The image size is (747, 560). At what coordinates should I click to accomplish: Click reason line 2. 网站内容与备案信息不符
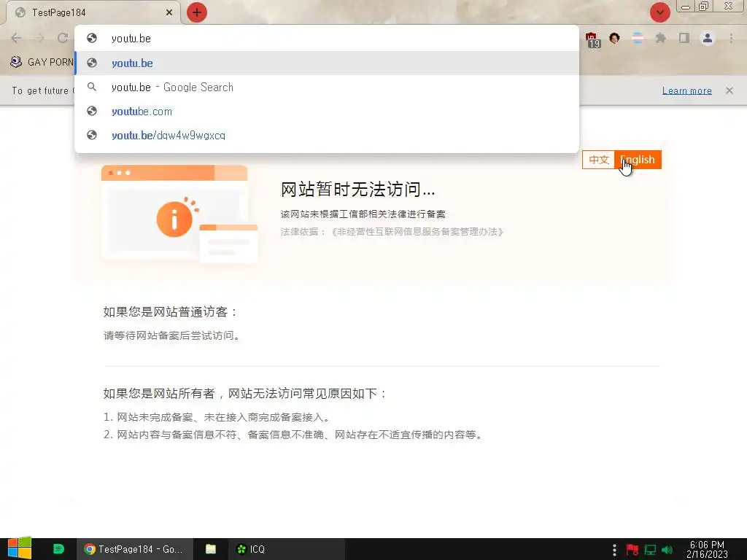(x=294, y=435)
